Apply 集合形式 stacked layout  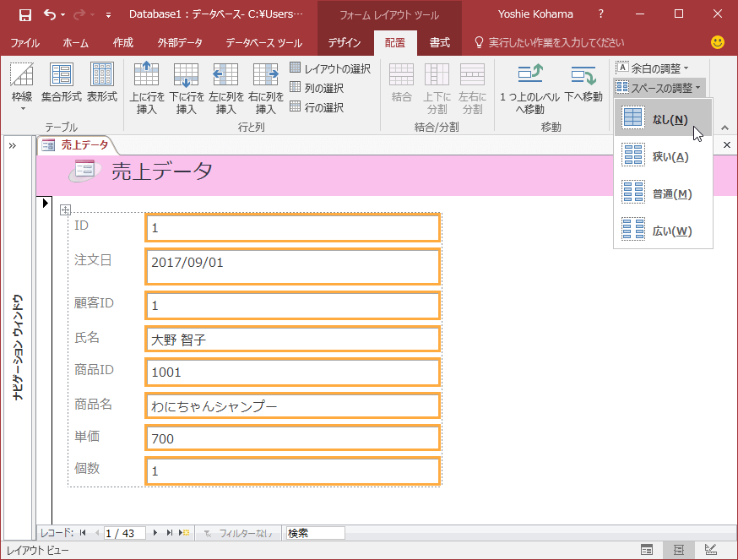(x=62, y=82)
